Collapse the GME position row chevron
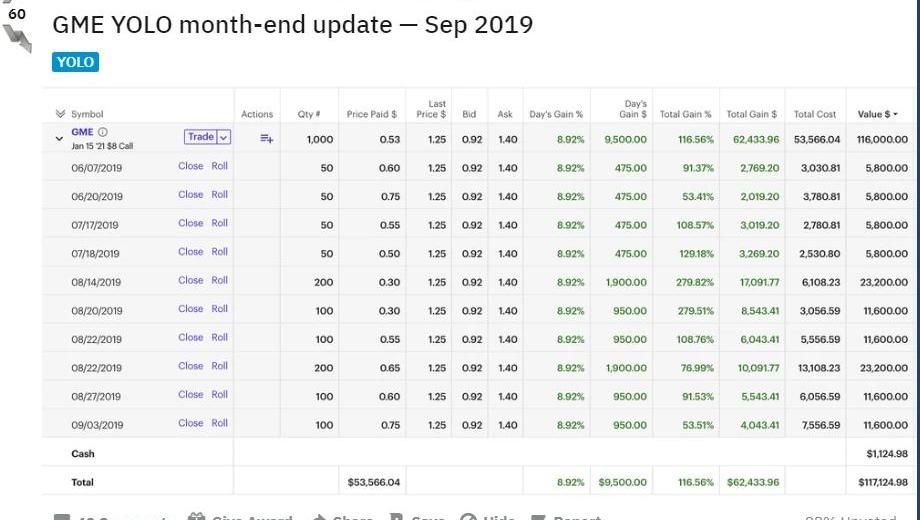This screenshot has width=920, height=520. pos(59,139)
